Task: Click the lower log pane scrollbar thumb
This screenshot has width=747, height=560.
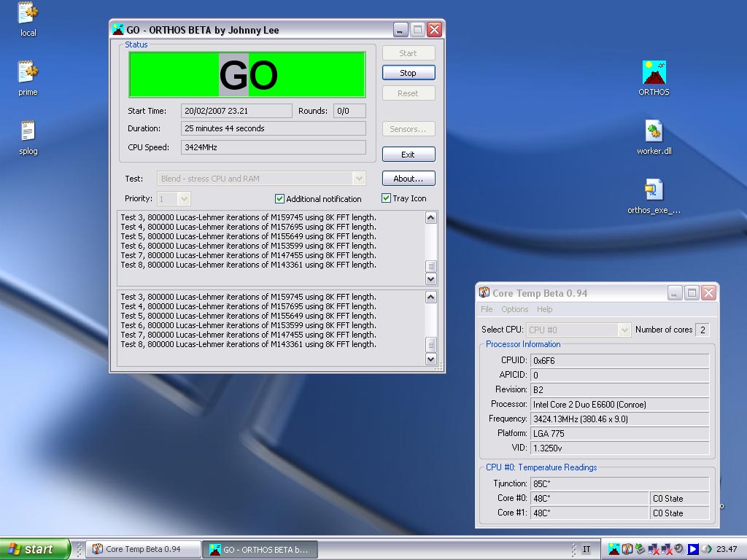Action: (430, 344)
